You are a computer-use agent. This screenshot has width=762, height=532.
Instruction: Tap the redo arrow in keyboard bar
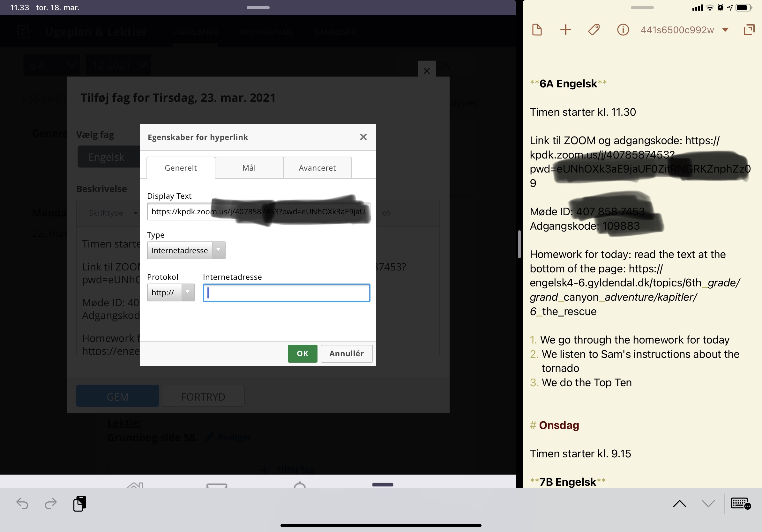click(x=51, y=504)
